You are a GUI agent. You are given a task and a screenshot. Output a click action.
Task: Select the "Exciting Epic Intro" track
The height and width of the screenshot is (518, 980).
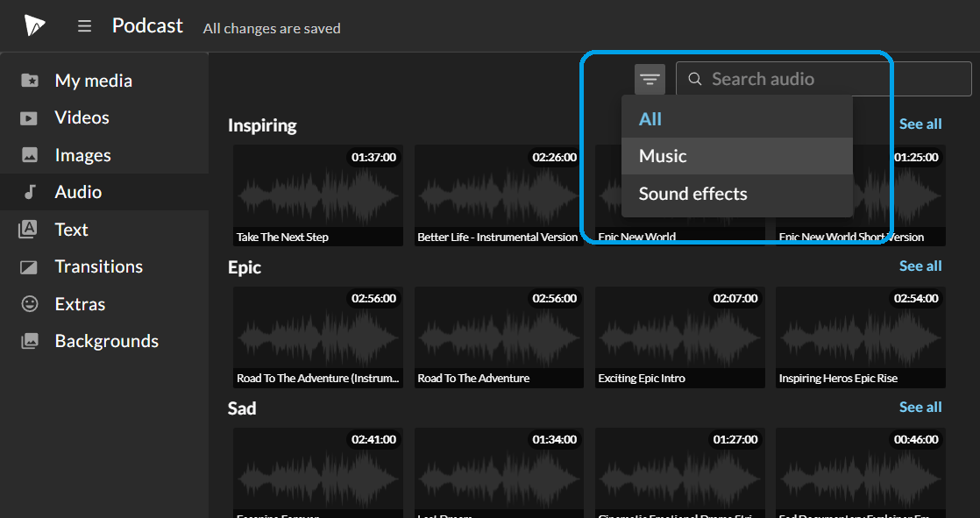679,337
